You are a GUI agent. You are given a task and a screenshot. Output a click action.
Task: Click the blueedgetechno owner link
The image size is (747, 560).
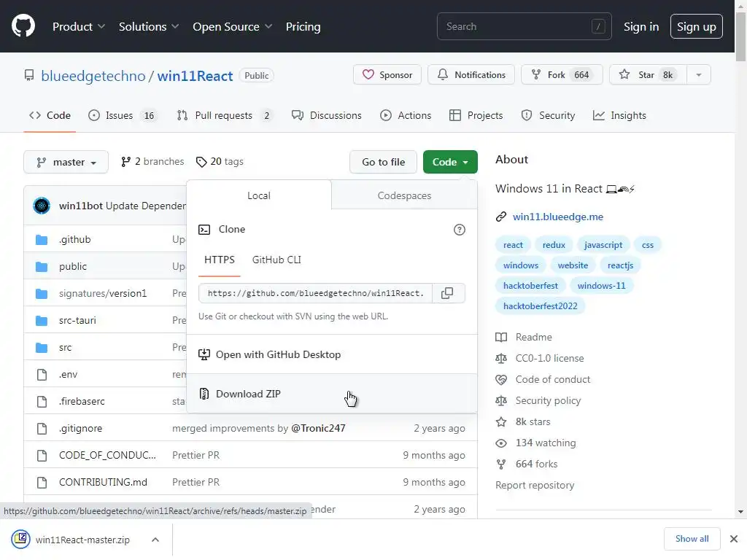[x=93, y=76]
